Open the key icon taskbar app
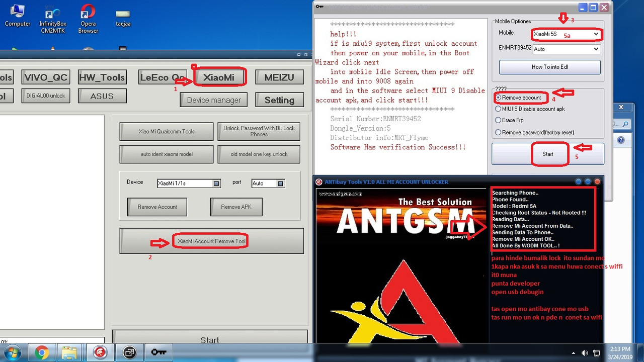 click(158, 352)
